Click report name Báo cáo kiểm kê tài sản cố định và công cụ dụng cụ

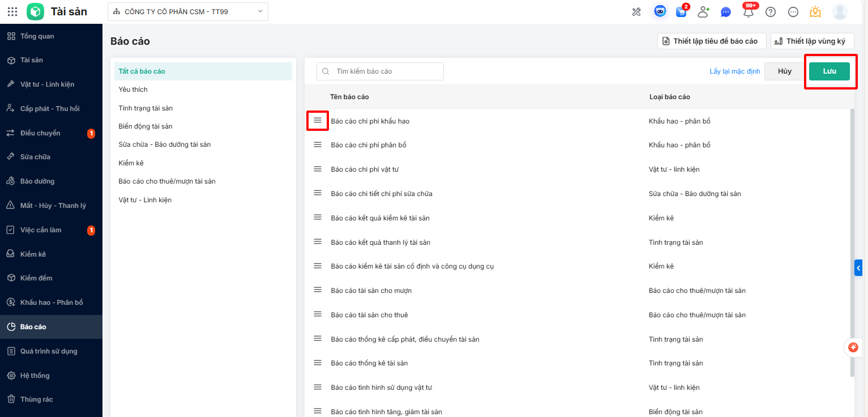click(x=412, y=266)
